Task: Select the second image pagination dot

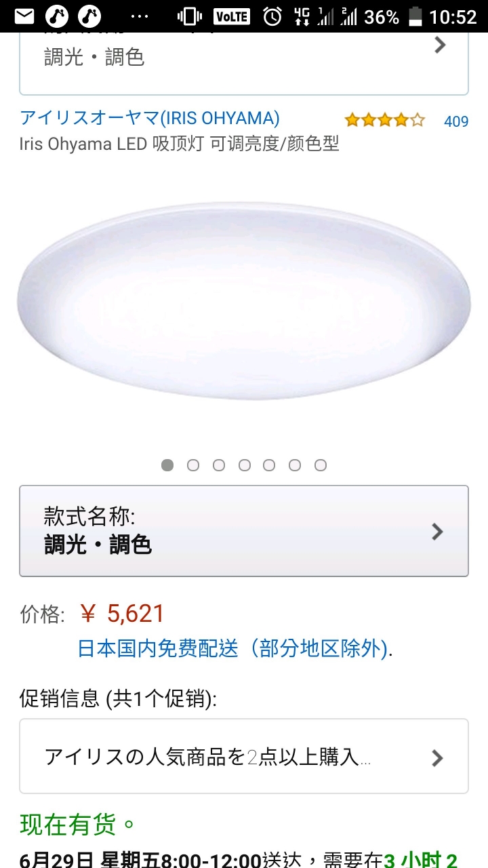Action: coord(193,465)
